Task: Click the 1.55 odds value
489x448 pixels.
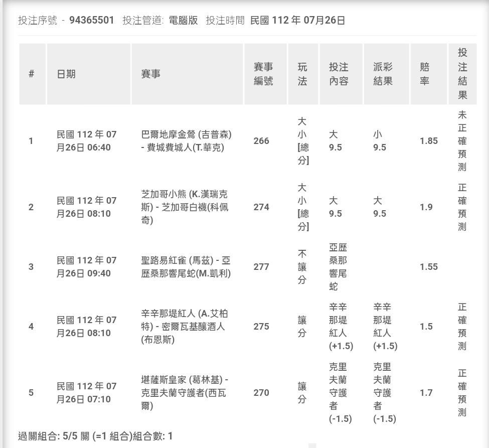Action: tap(429, 267)
